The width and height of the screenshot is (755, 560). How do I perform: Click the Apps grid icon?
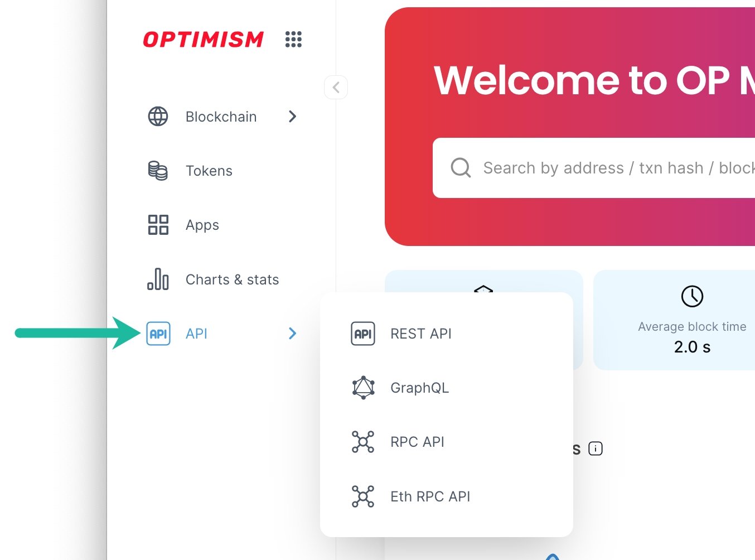(158, 225)
